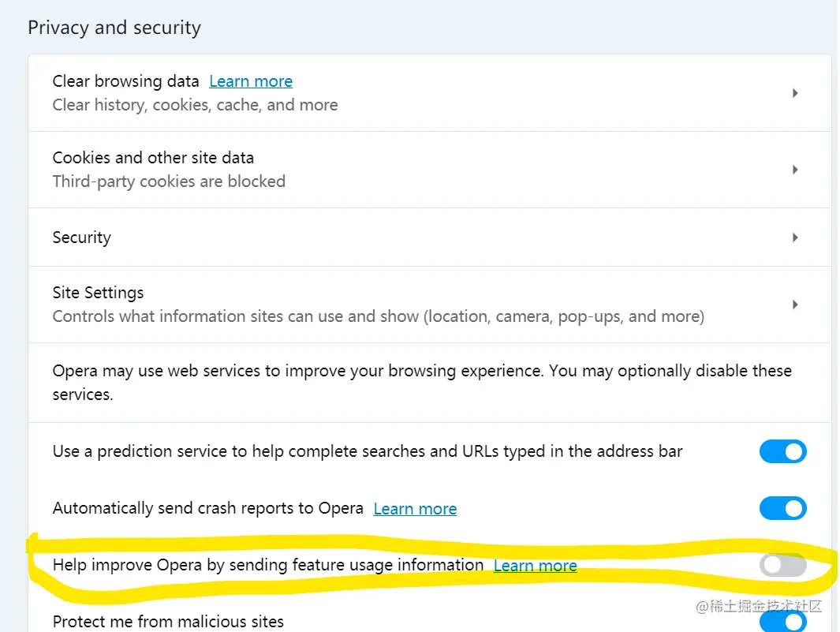Image resolution: width=840 pixels, height=632 pixels.
Task: Disable automatically sending crash reports
Action: point(782,508)
